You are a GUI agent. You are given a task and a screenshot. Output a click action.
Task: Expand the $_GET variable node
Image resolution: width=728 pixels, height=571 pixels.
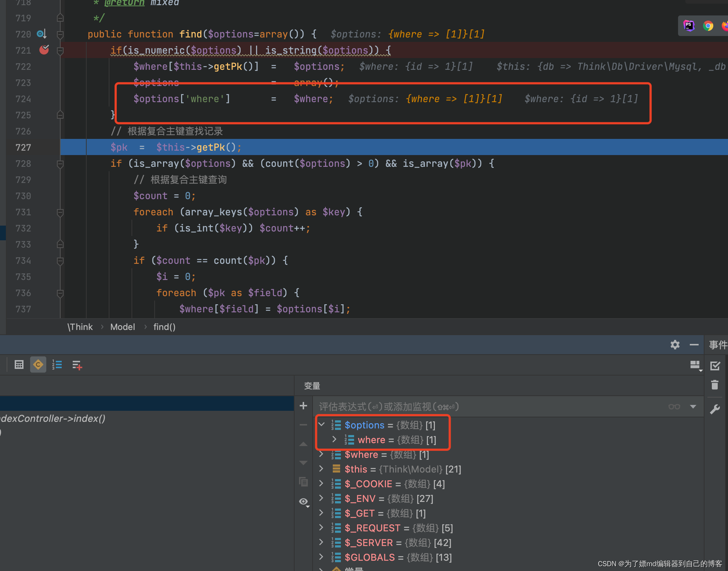pos(321,513)
